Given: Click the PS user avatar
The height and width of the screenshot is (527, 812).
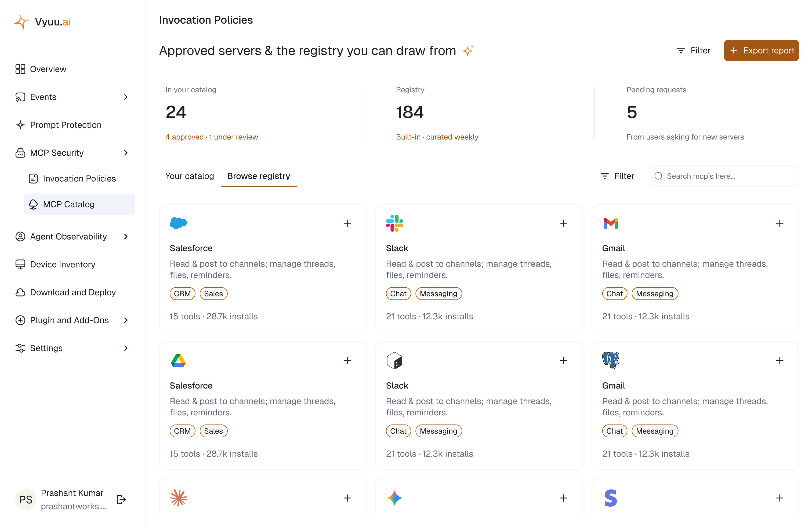Looking at the screenshot, I should (26, 499).
